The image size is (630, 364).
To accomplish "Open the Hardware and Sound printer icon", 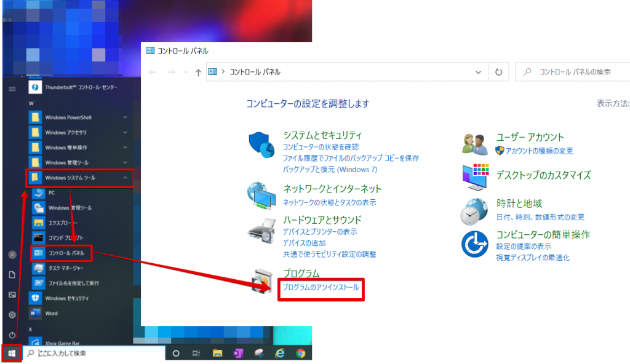I will [x=262, y=231].
